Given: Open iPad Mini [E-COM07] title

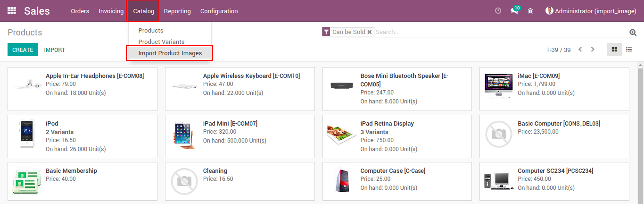Looking at the screenshot, I should [230, 123].
